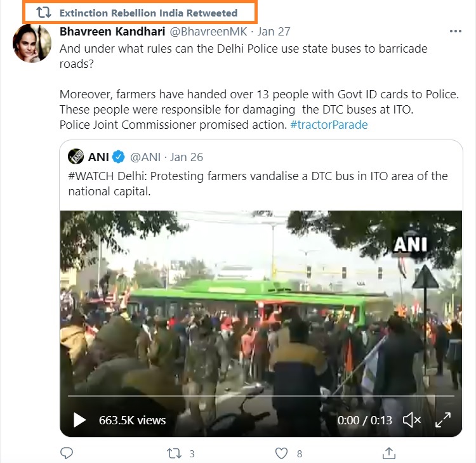Click the retweet arrows icon beside Retweeted label
The height and width of the screenshot is (463, 476).
(x=44, y=13)
